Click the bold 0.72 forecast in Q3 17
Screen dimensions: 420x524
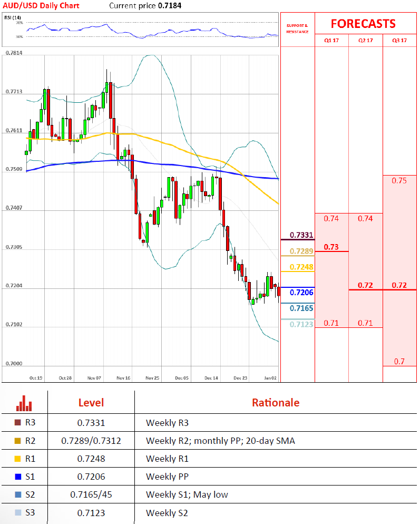(399, 285)
